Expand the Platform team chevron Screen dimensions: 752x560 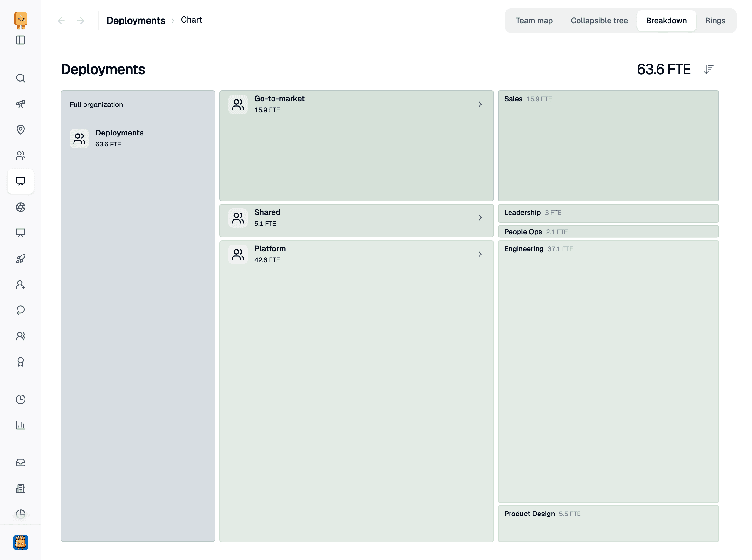(x=480, y=254)
